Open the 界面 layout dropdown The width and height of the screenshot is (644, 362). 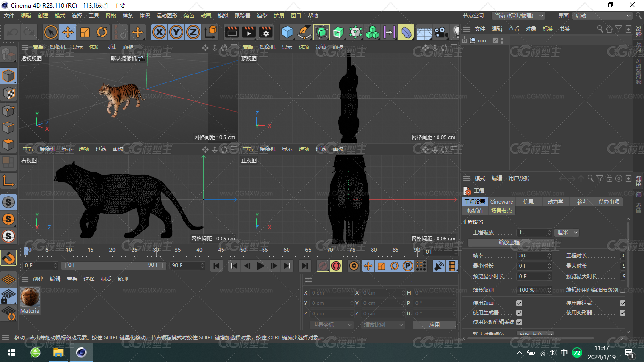click(603, 16)
